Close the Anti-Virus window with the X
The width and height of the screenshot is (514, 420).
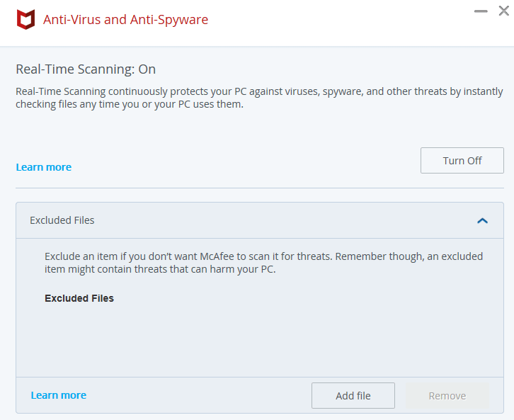(504, 11)
